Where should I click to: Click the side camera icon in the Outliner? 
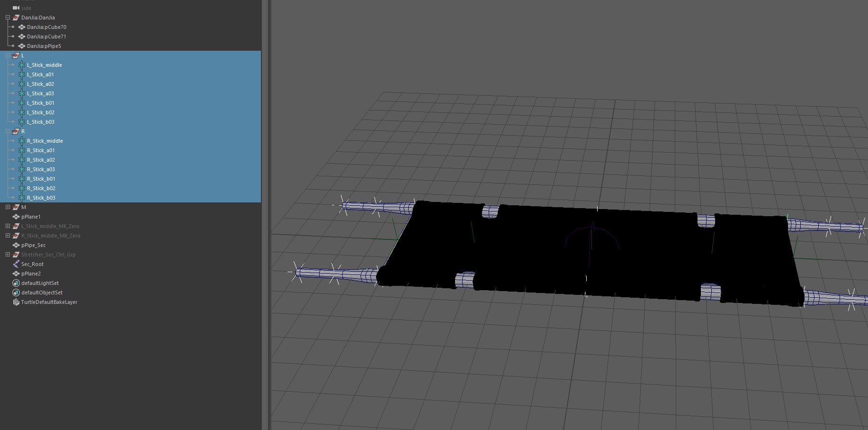16,8
